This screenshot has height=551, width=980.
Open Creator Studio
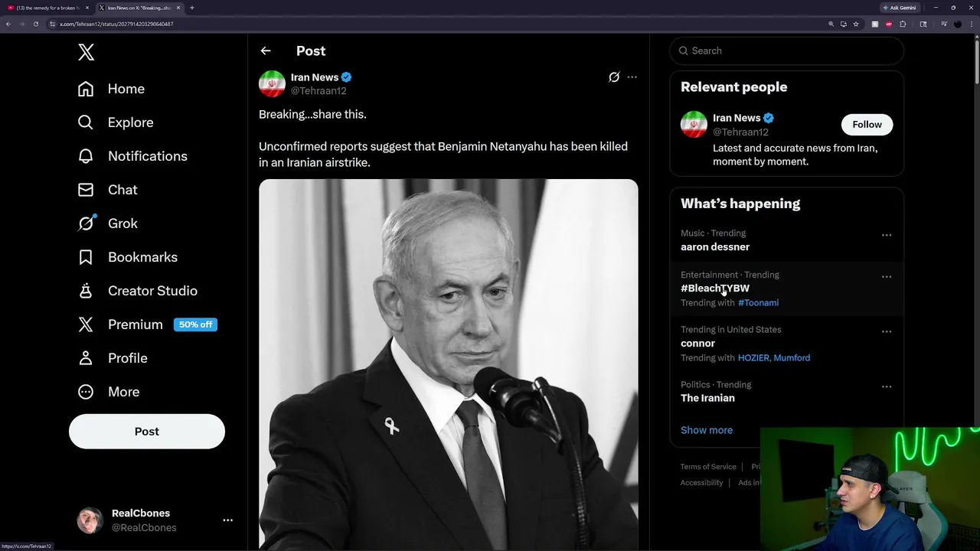click(137, 291)
